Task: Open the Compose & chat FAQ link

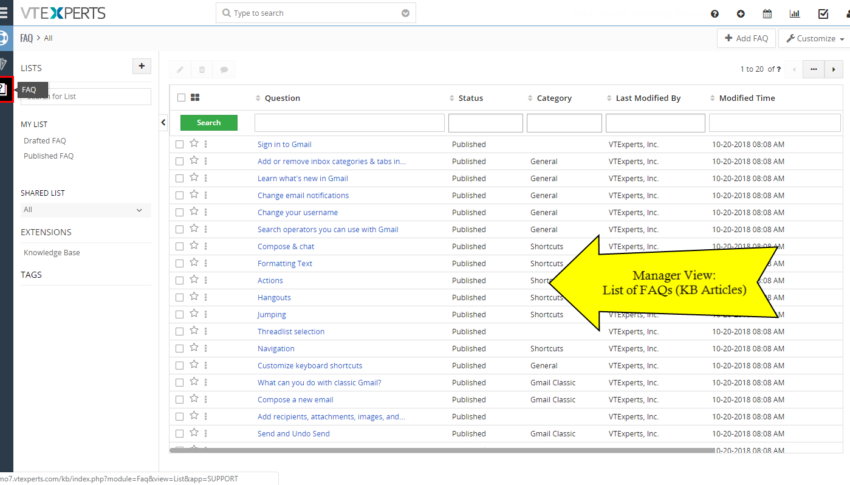Action: [286, 247]
